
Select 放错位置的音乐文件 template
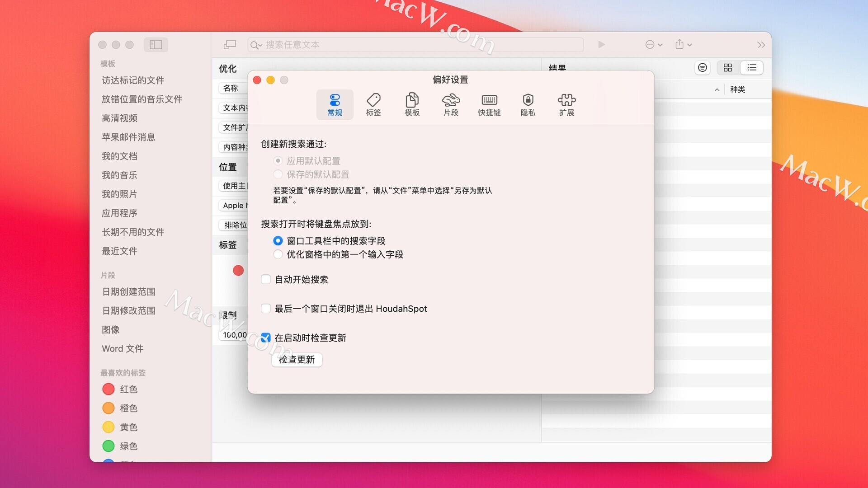142,99
